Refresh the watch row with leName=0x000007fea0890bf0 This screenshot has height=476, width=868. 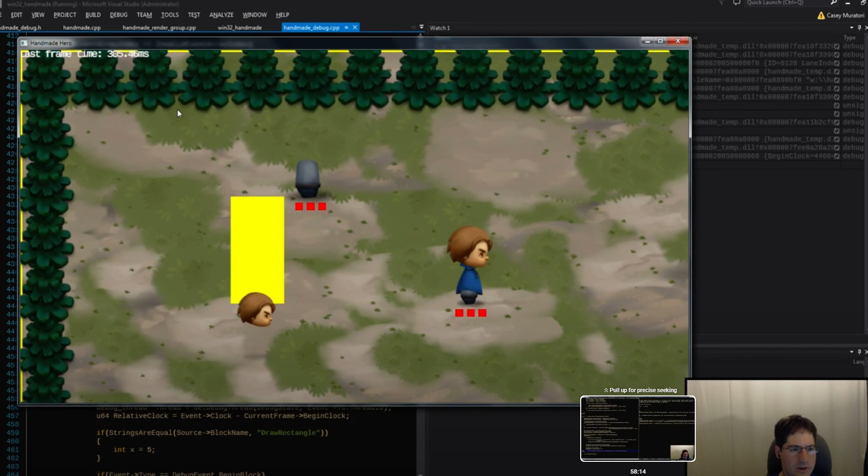[837, 80]
